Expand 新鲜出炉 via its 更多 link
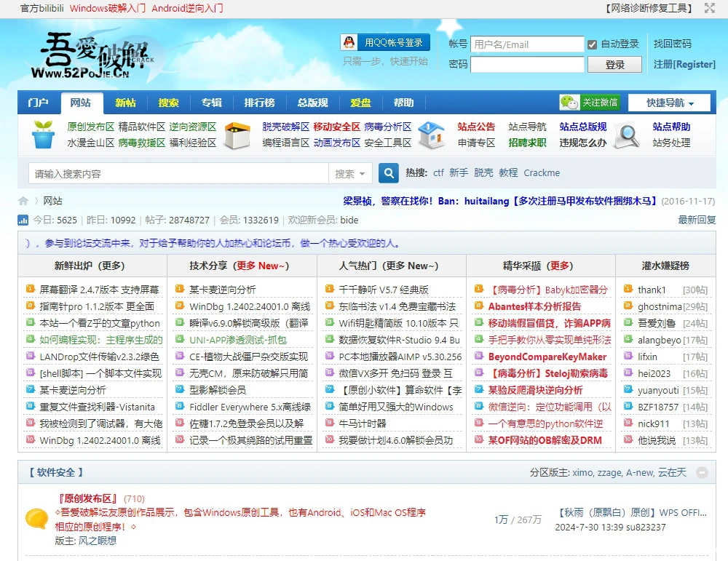The height and width of the screenshot is (561, 728). [x=112, y=266]
